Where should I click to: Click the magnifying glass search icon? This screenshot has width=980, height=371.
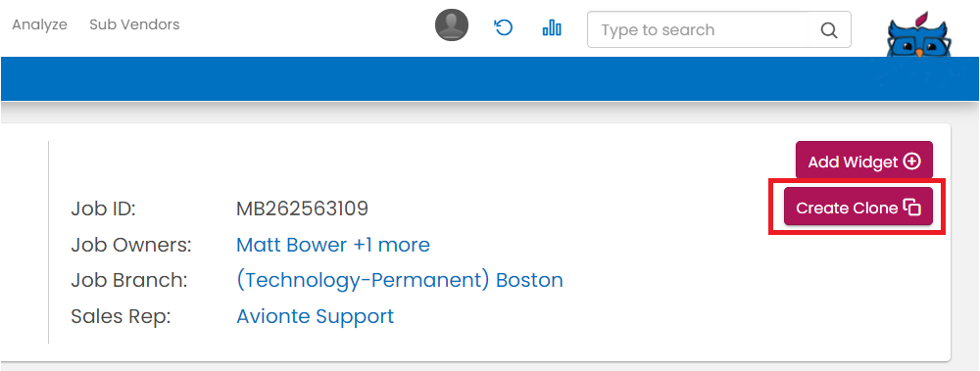click(829, 30)
